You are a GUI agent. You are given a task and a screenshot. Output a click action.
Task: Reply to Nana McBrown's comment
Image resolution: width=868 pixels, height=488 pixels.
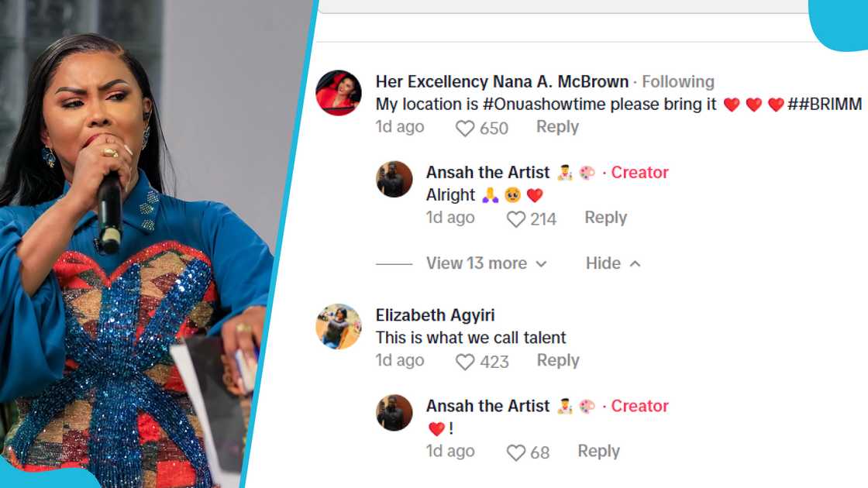(557, 127)
